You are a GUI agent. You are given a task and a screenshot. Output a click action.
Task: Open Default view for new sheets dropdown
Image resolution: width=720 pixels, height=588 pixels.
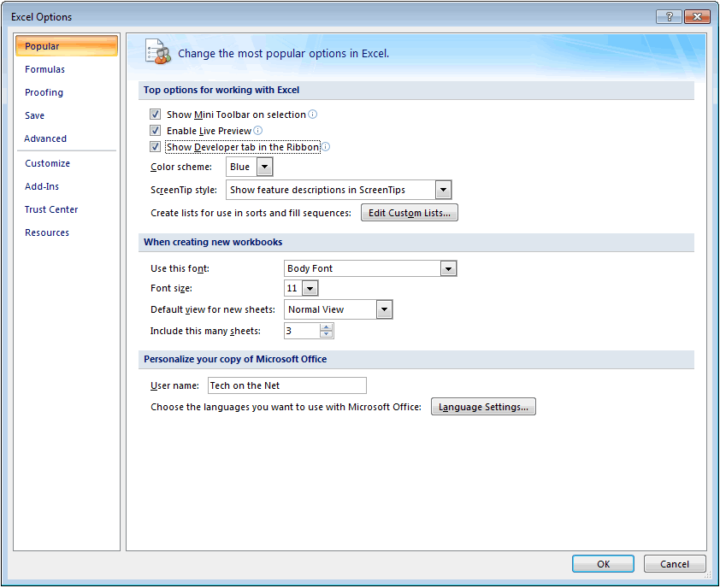tap(384, 309)
